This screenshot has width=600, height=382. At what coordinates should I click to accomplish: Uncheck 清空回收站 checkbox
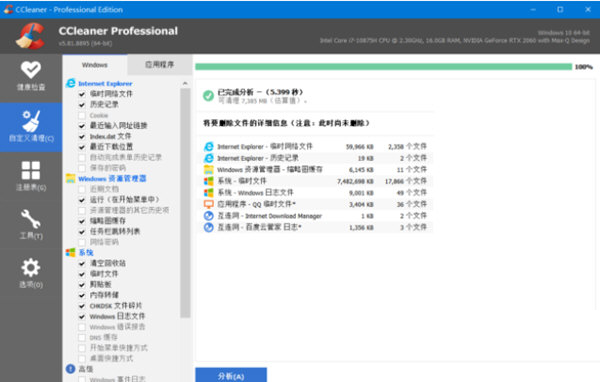(x=82, y=263)
